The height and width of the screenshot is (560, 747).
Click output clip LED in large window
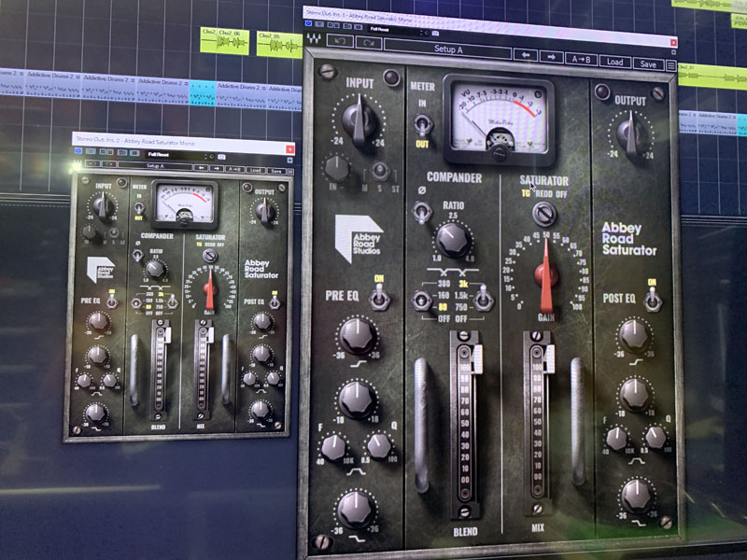(601, 91)
